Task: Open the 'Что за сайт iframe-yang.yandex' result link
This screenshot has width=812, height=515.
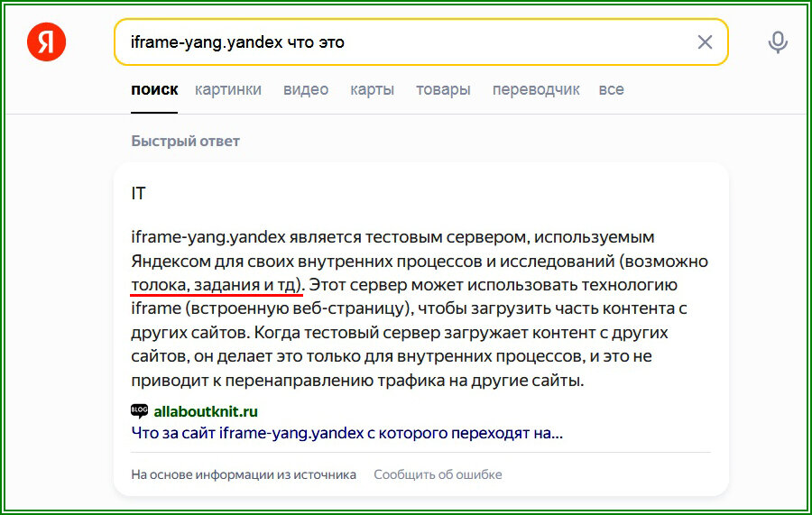Action: pyautogui.click(x=347, y=433)
